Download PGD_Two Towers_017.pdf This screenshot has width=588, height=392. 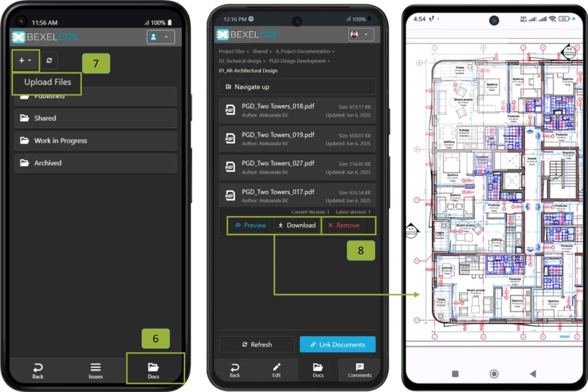[x=296, y=225]
